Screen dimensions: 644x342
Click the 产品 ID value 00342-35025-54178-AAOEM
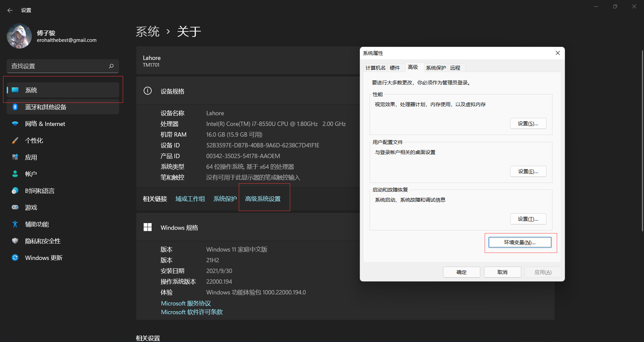click(243, 156)
